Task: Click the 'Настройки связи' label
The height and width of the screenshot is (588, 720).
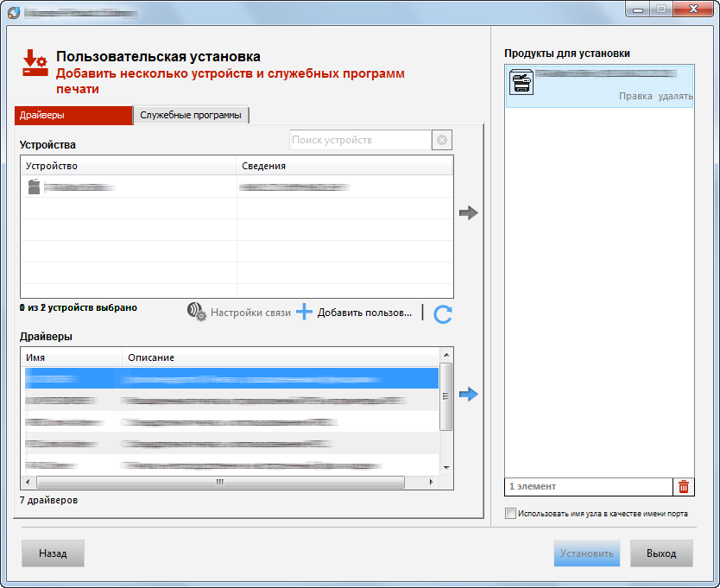Action: (x=250, y=313)
